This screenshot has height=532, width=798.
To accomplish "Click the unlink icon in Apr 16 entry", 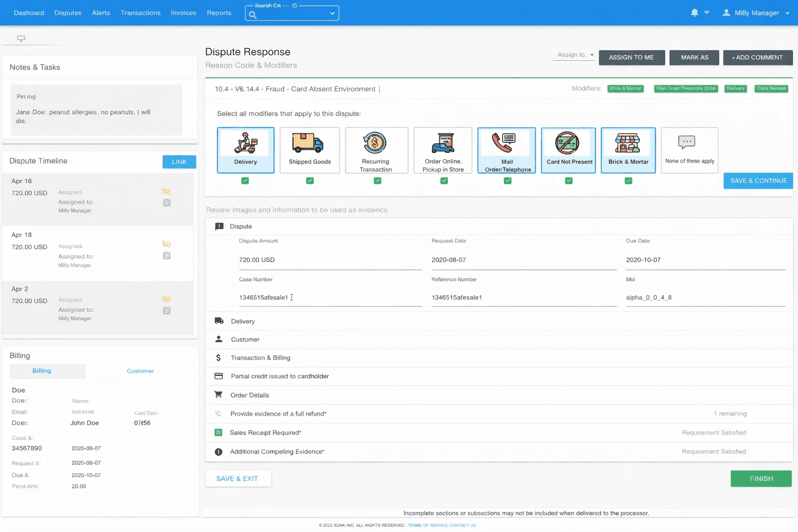I will (x=166, y=191).
